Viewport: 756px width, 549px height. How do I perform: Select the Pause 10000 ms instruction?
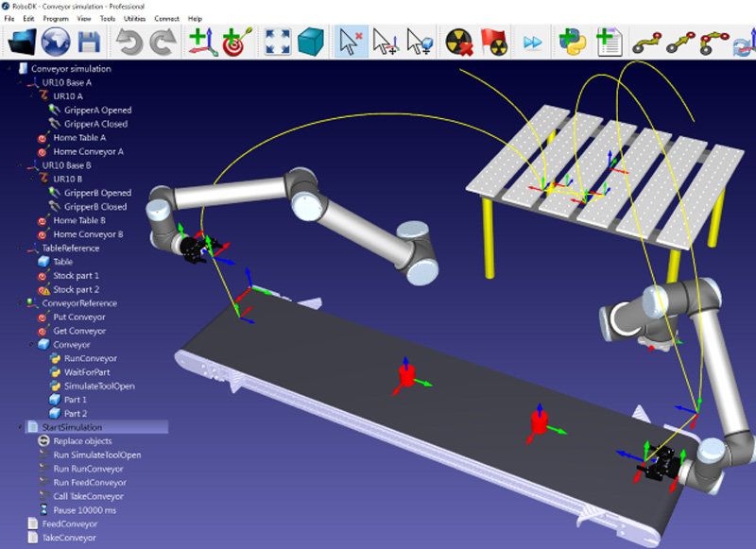pyautogui.click(x=83, y=510)
